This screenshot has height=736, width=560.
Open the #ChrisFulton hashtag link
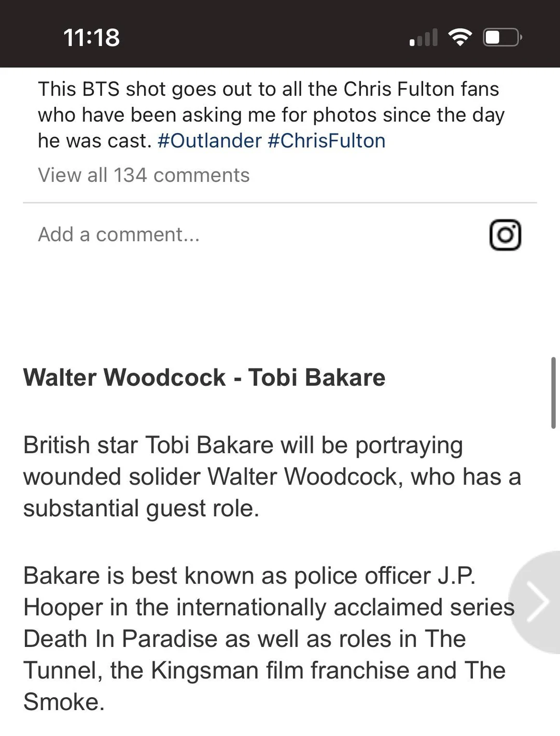click(x=327, y=141)
